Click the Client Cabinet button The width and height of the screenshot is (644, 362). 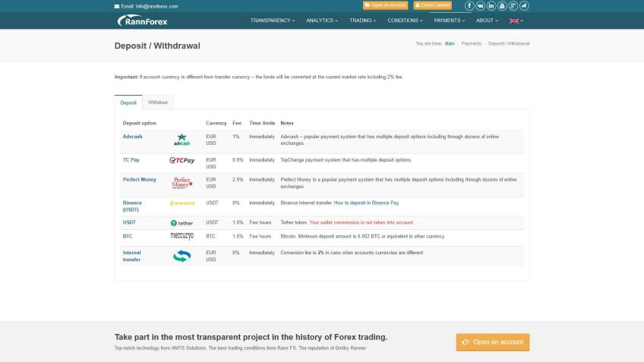coord(432,5)
